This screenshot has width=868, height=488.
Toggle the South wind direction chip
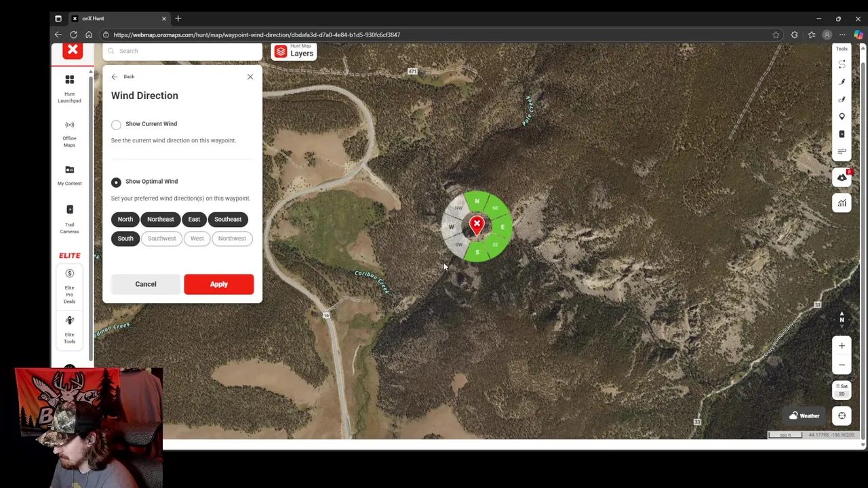click(125, 238)
